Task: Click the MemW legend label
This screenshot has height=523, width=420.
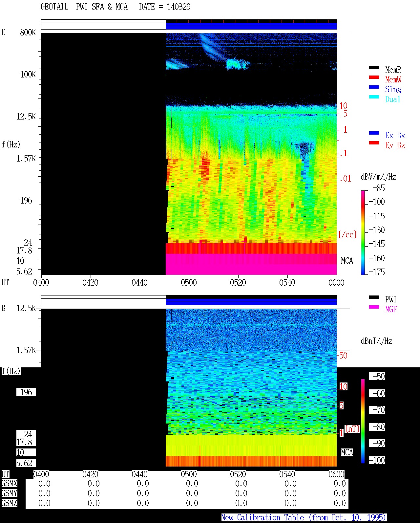Action: coord(393,79)
